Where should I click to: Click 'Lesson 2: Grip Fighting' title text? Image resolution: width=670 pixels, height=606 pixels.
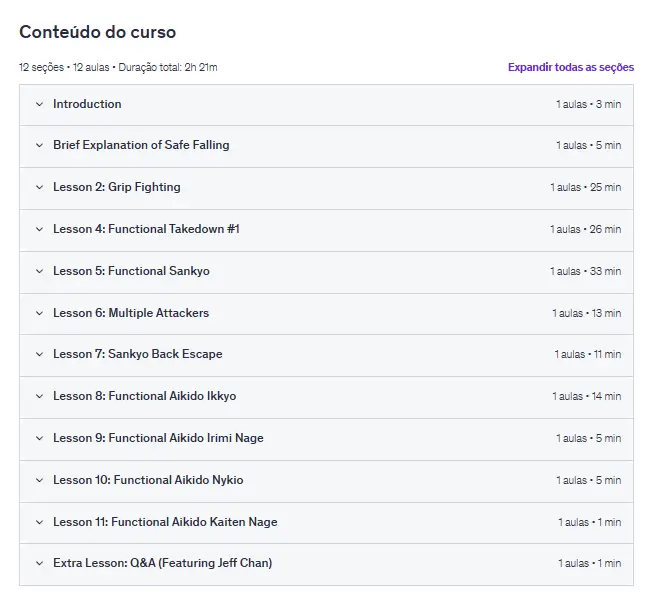116,188
